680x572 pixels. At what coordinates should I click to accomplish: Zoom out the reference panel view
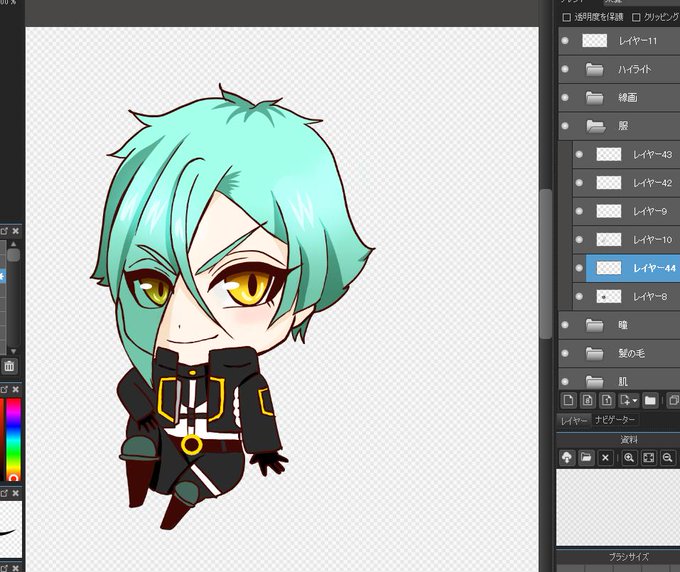(x=668, y=458)
